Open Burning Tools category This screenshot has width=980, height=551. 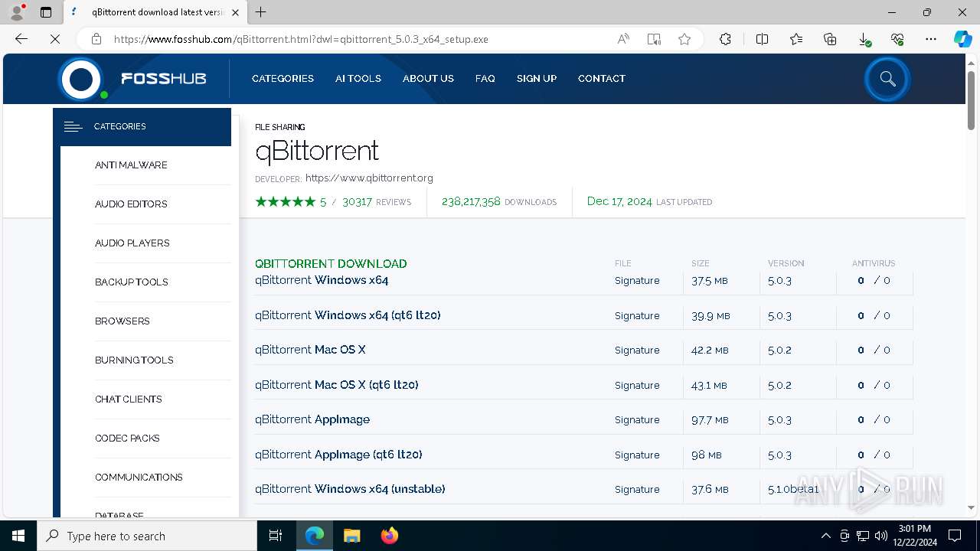134,360
